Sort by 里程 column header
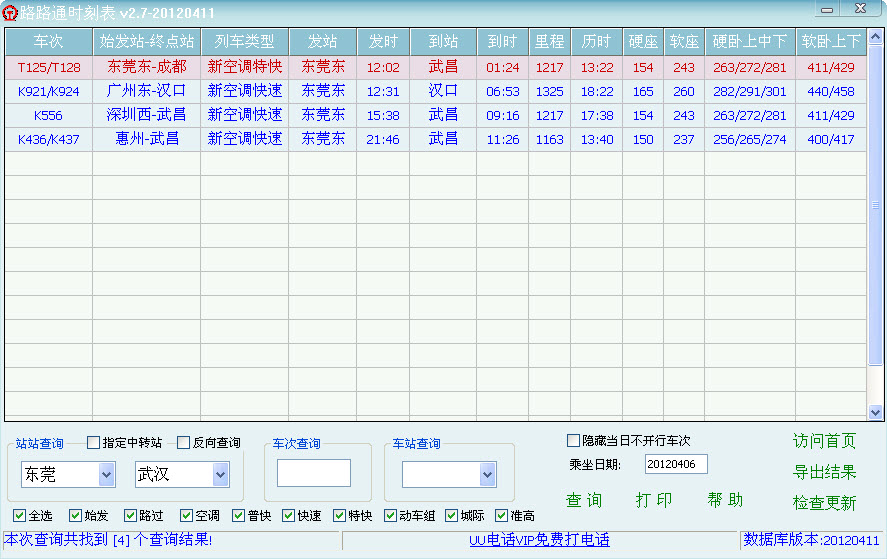 pos(549,41)
